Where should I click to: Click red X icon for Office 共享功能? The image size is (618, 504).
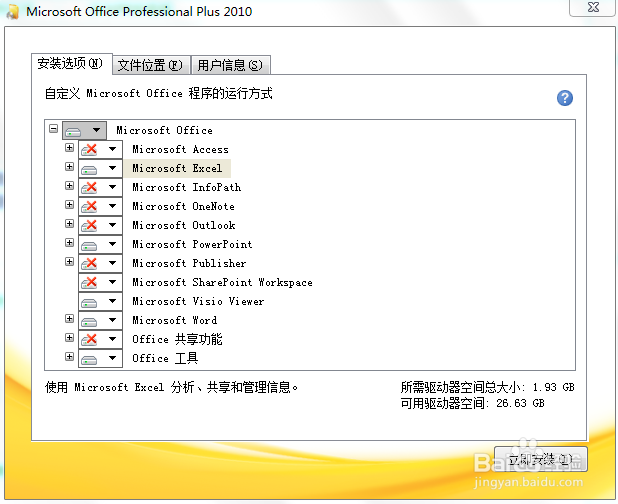point(89,339)
